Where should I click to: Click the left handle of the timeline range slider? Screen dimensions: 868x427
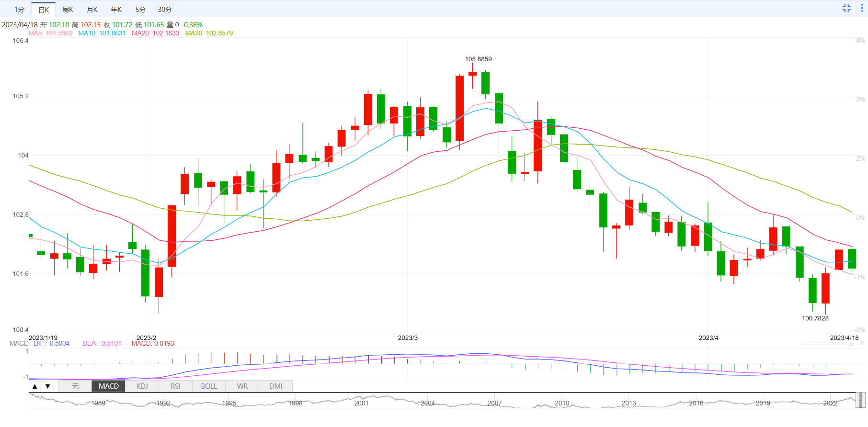(x=857, y=400)
